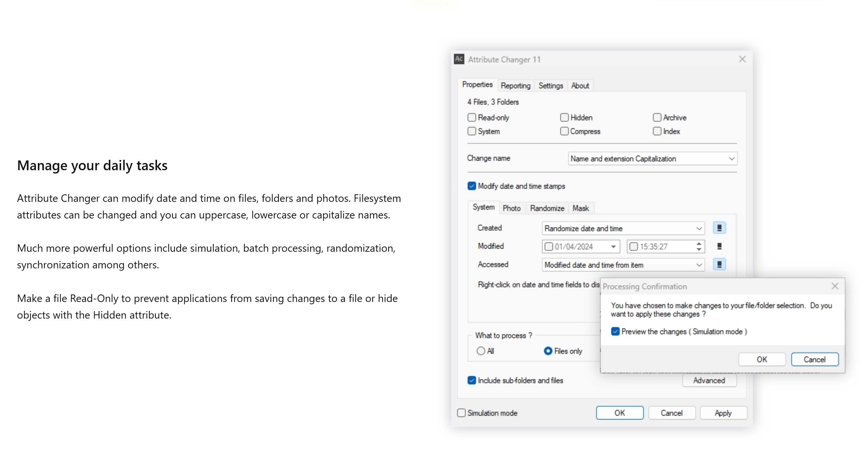
Task: Enable the Compress checkbox
Action: pos(564,131)
